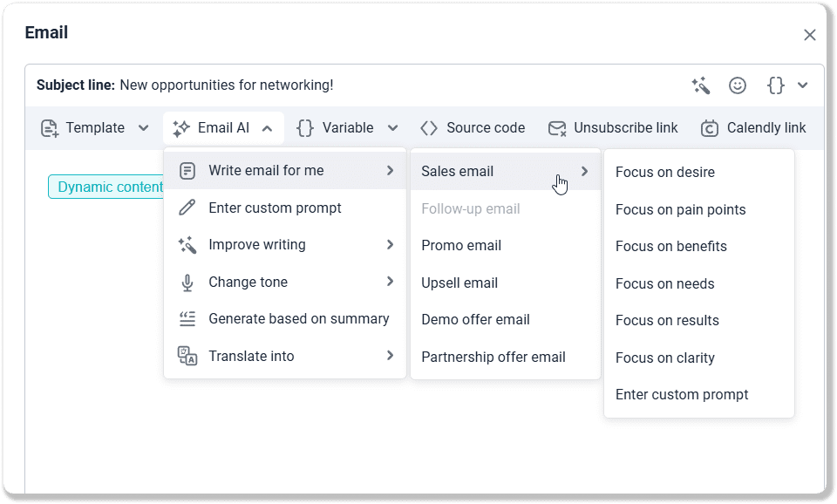Click into the Subject line text field
Viewport: 837px width, 504px height.
[392, 85]
